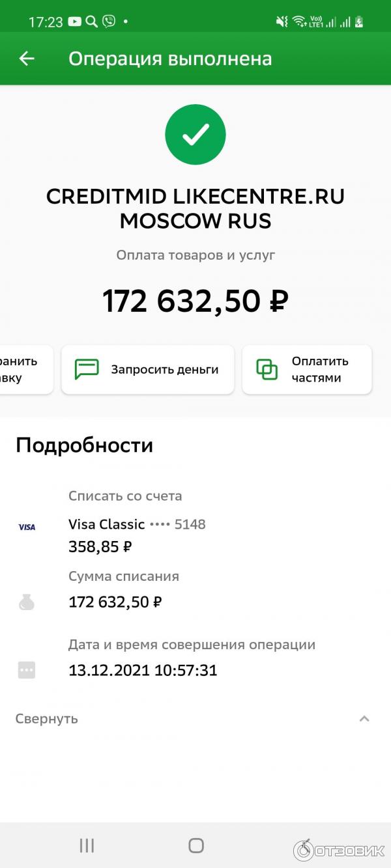The width and height of the screenshot is (391, 868).
Task: Tap the back arrow in header
Action: [x=27, y=59]
